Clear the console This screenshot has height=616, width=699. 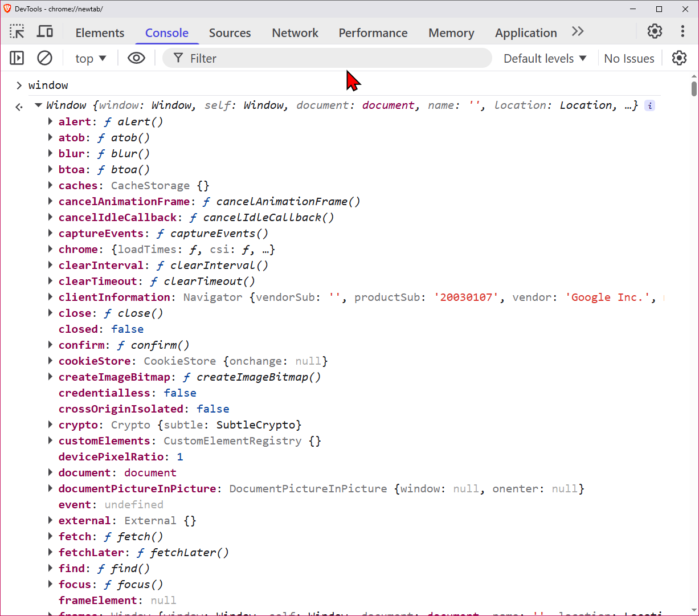(44, 58)
